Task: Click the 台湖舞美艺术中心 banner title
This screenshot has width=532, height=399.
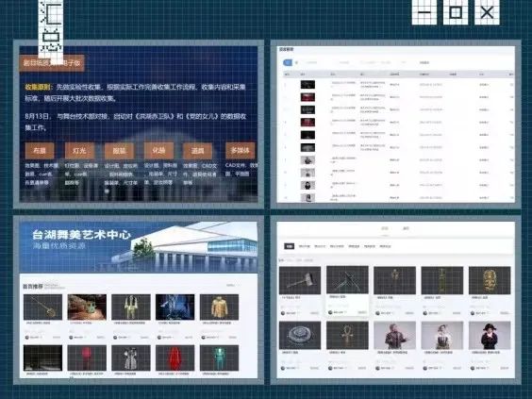Action: pyautogui.click(x=82, y=235)
